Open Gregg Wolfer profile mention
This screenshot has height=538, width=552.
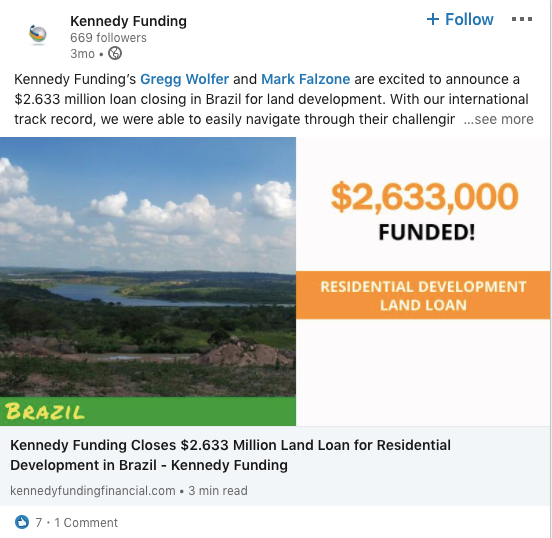[x=184, y=79]
